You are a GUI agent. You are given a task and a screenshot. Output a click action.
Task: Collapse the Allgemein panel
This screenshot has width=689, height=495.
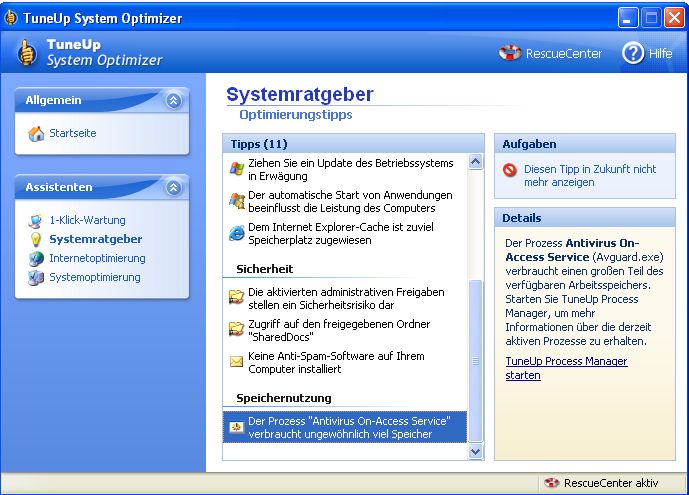pos(174,101)
